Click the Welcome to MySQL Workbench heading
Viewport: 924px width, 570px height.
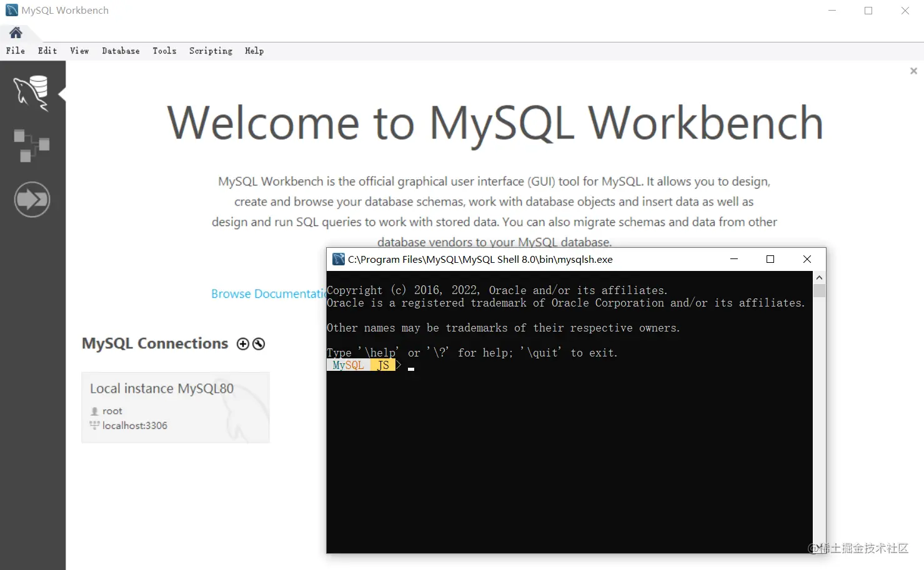coord(495,123)
